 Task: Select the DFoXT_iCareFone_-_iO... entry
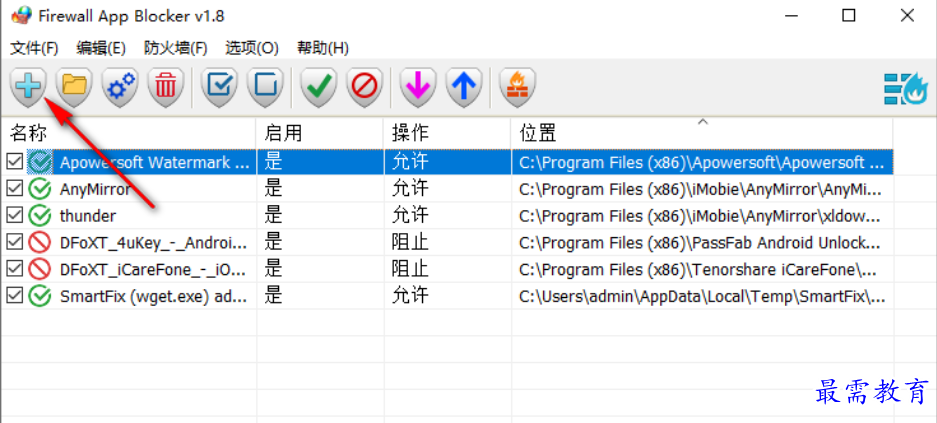152,269
